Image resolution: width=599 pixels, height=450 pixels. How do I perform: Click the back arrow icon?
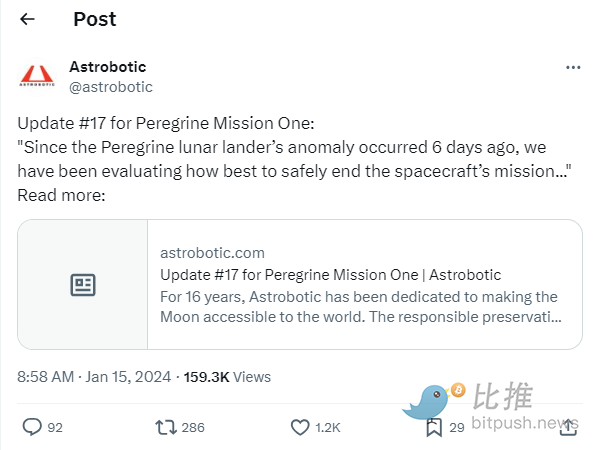click(28, 19)
